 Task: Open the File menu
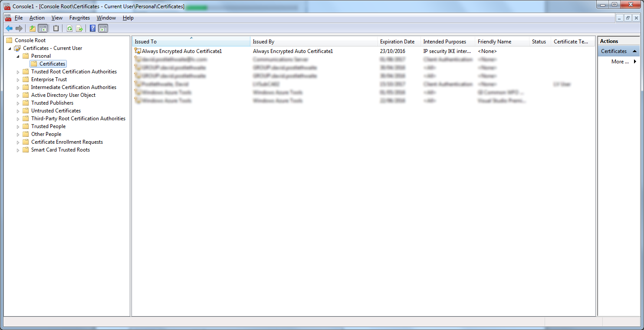pyautogui.click(x=19, y=18)
